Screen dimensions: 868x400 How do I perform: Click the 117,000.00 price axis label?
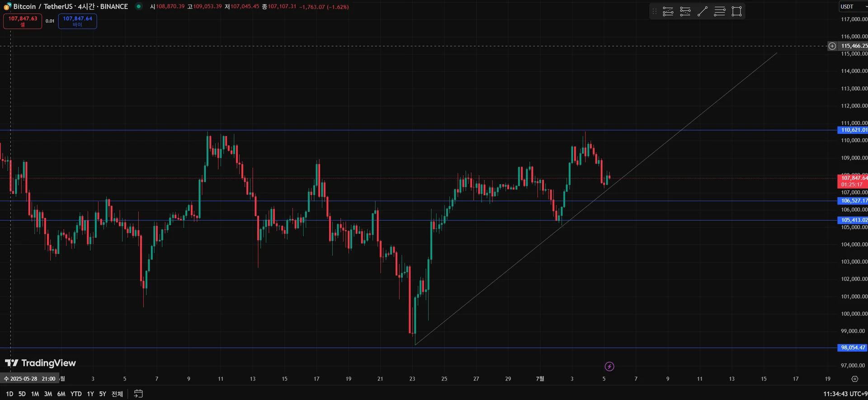tap(854, 19)
